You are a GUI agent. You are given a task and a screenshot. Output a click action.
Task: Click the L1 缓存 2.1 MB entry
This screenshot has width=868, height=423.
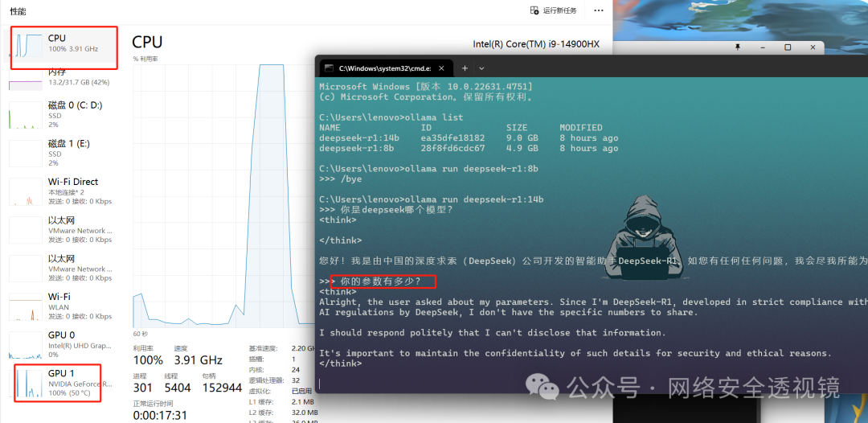click(282, 402)
